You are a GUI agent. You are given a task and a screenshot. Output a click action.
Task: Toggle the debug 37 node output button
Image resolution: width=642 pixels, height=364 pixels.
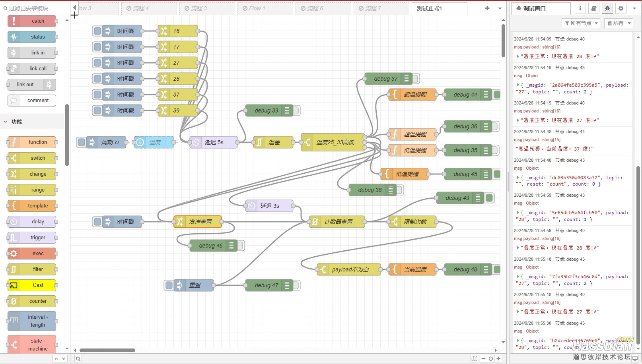point(416,79)
